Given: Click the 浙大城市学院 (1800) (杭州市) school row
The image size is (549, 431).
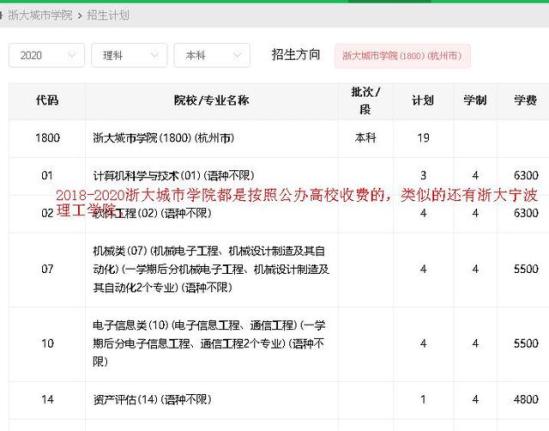Looking at the screenshot, I should point(279,138).
